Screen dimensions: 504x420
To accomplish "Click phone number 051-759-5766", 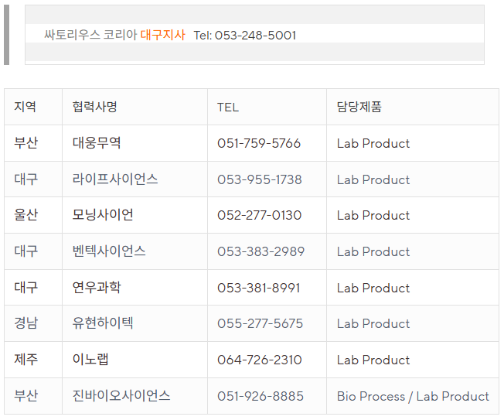I will 259,143.
